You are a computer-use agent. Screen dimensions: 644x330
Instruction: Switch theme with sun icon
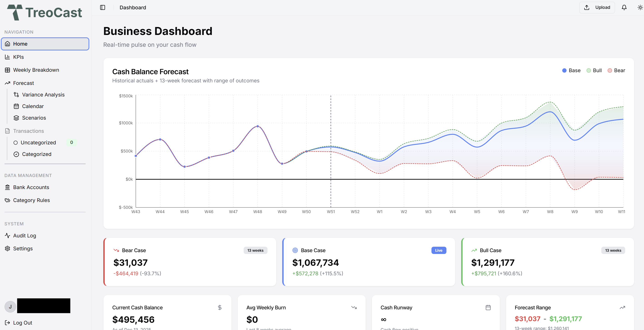pyautogui.click(x=640, y=7)
